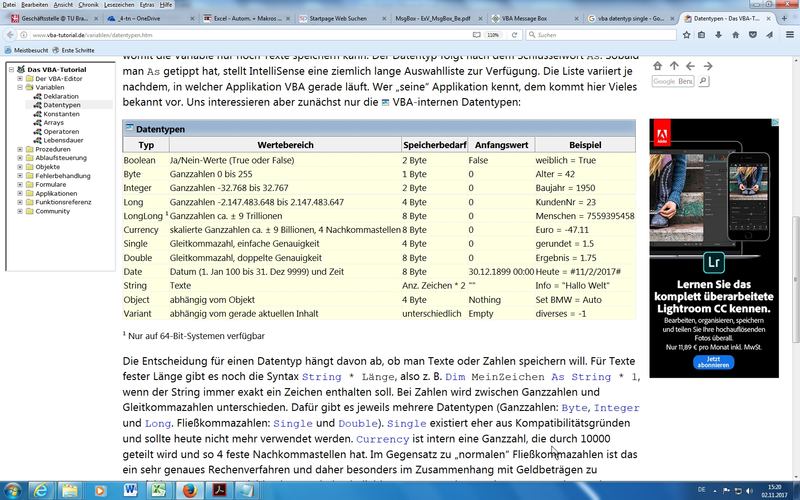Click the Windows Start button

11,490
